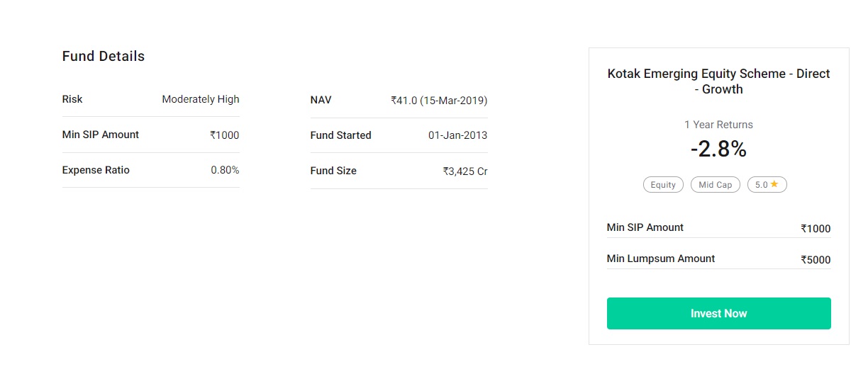Click the Equity category tag
The width and height of the screenshot is (868, 391).
[663, 185]
